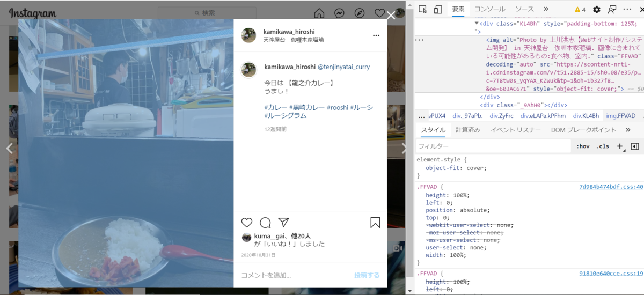Screen dimensions: 644x295
Task: Open the activity heart icon in the header
Action: coord(379,13)
